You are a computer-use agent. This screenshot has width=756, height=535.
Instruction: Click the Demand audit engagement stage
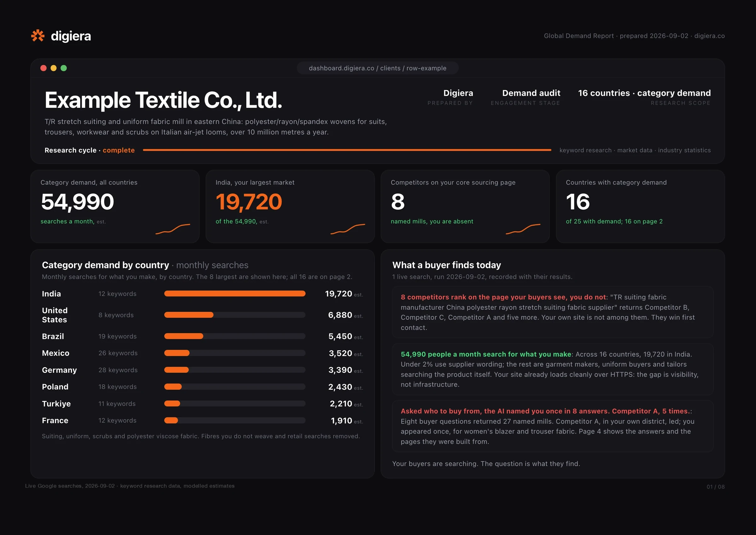[x=531, y=93]
